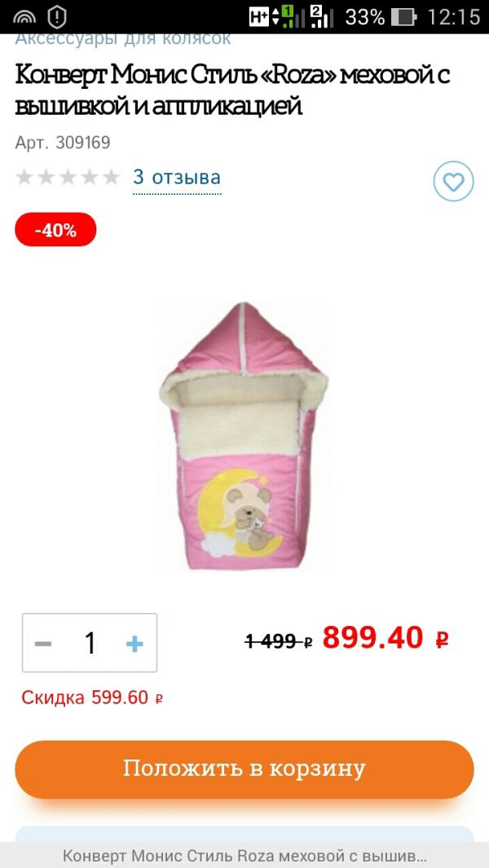Open the 3 отзыва reviews link
489x868 pixels.
[177, 177]
